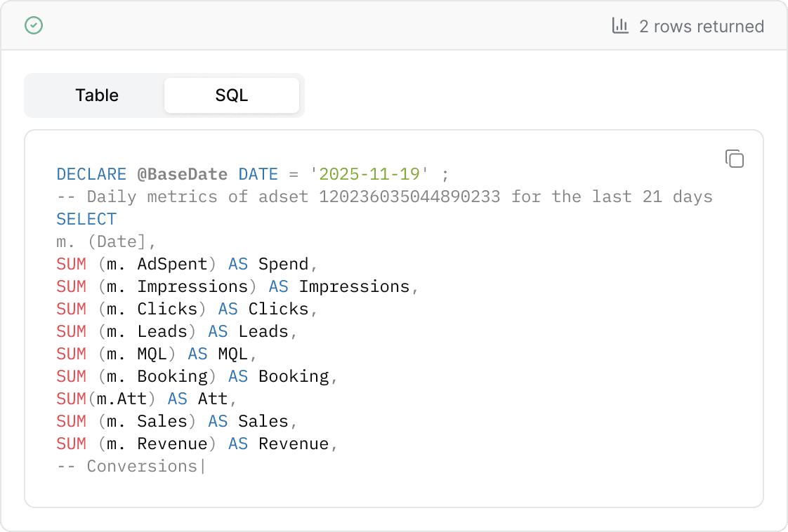This screenshot has height=532, width=788.
Task: Click the green success checkmark icon
Action: 34,26
